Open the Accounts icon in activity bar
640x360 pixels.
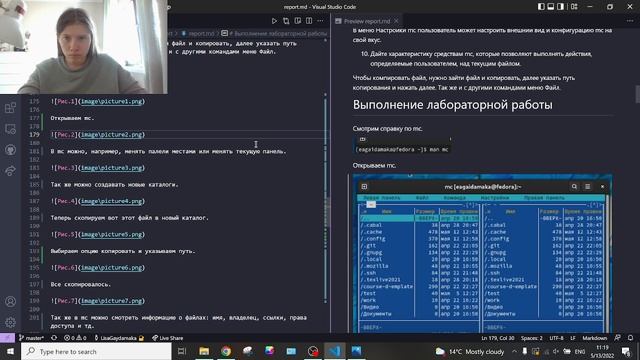[x=10, y=301]
